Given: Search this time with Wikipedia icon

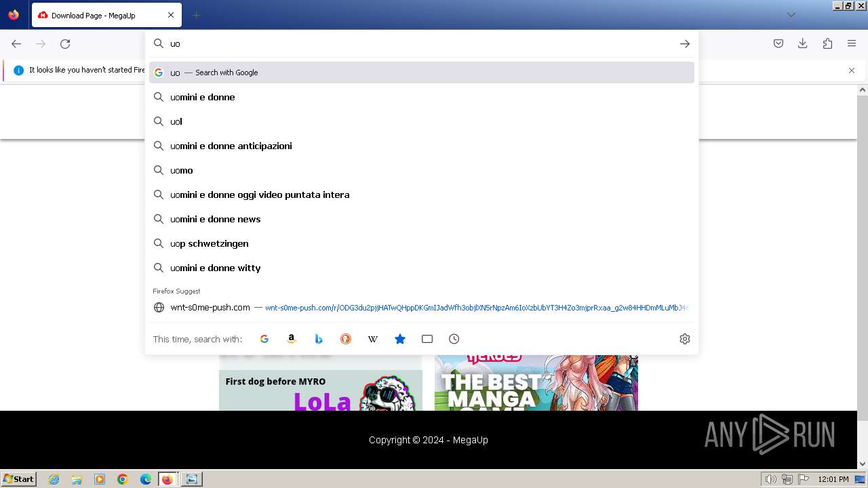Looking at the screenshot, I should point(373,339).
